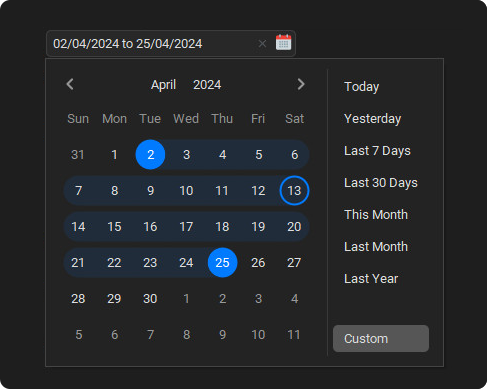Open the 2024 year selector
The image size is (487, 389).
click(207, 85)
